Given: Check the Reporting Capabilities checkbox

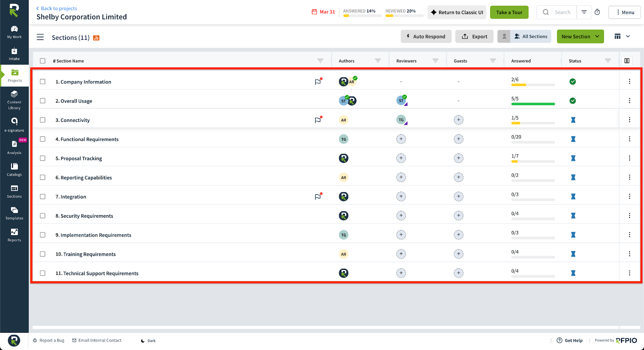Looking at the screenshot, I should (43, 177).
